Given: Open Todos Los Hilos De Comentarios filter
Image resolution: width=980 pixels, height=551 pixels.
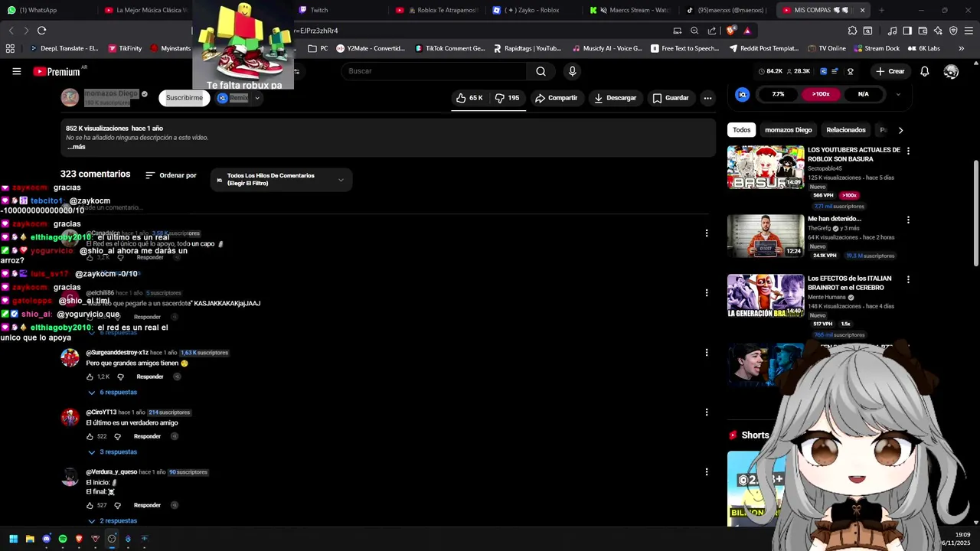Looking at the screenshot, I should click(x=281, y=180).
